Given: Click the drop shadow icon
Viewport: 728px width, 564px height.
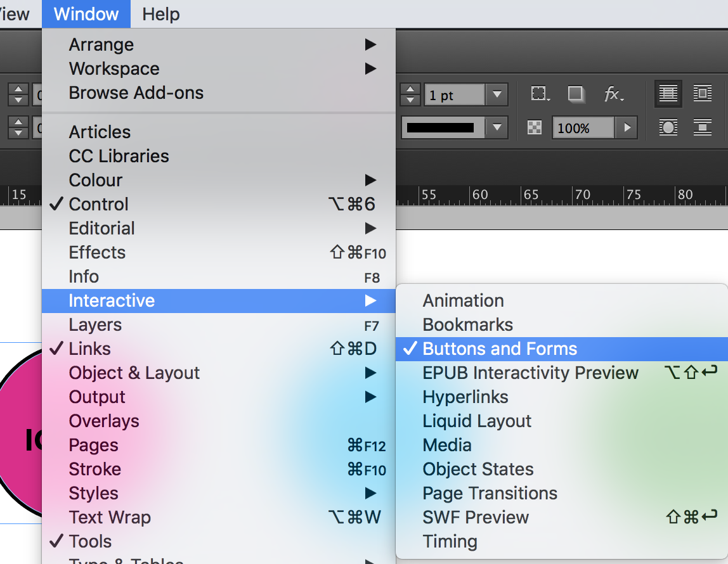Looking at the screenshot, I should 576,94.
